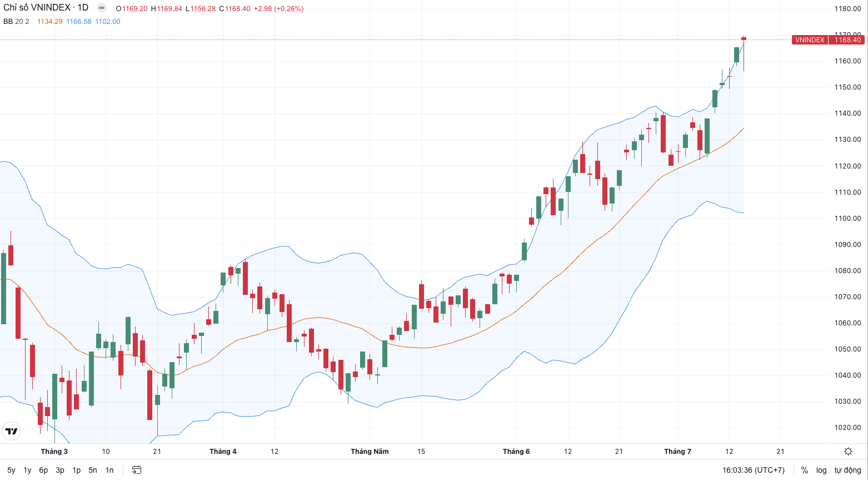Screen dimensions: 868x480
Task: Click the 1150.00 price axis label
Action: tap(847, 87)
